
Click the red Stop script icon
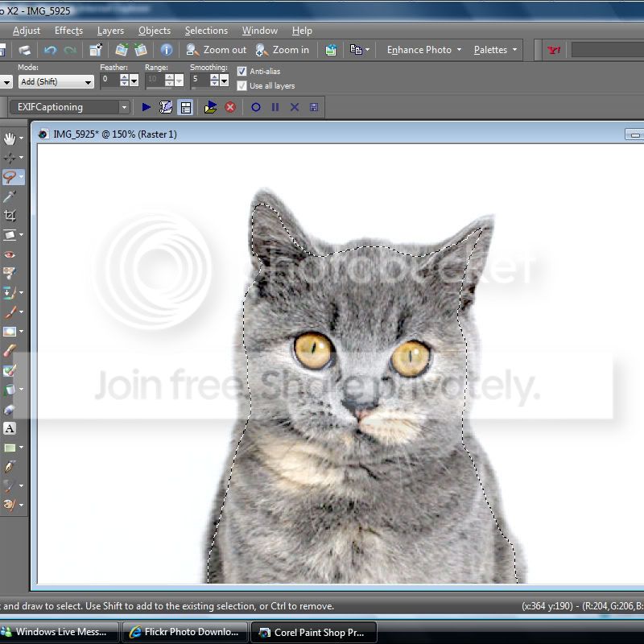230,107
